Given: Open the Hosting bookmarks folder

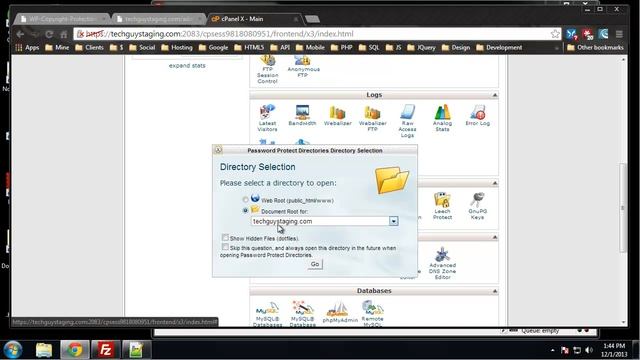Looking at the screenshot, I should pyautogui.click(x=177, y=48).
